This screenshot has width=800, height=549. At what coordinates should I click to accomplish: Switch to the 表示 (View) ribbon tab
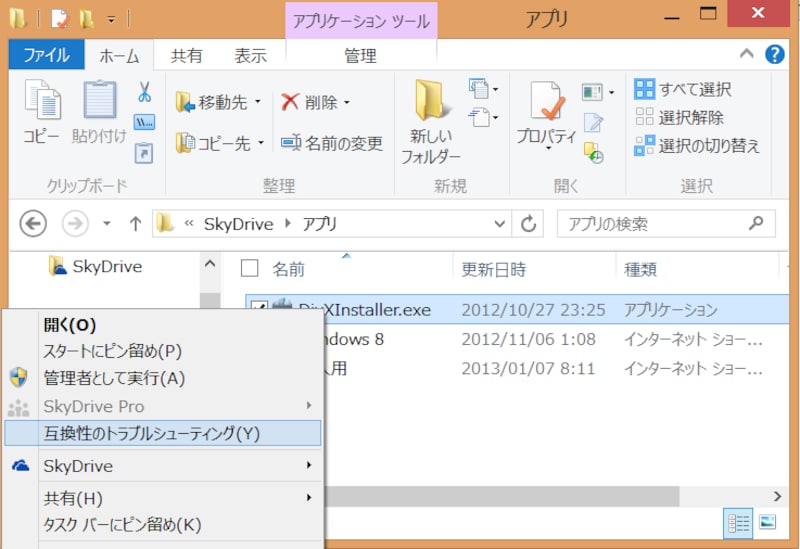point(250,55)
